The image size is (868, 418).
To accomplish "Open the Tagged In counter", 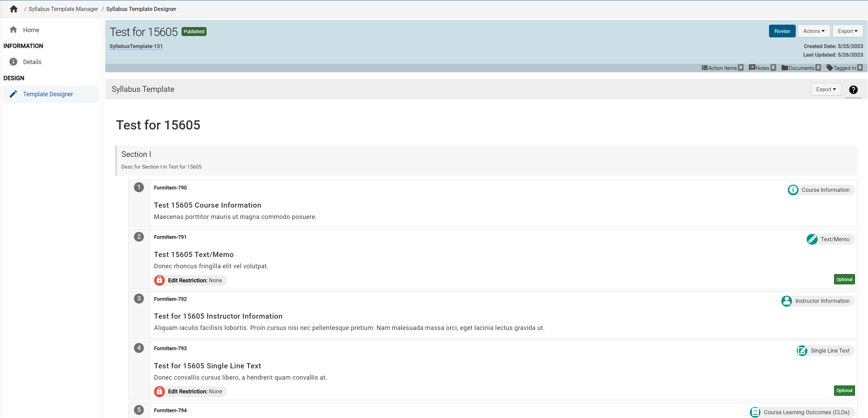I will coord(844,68).
